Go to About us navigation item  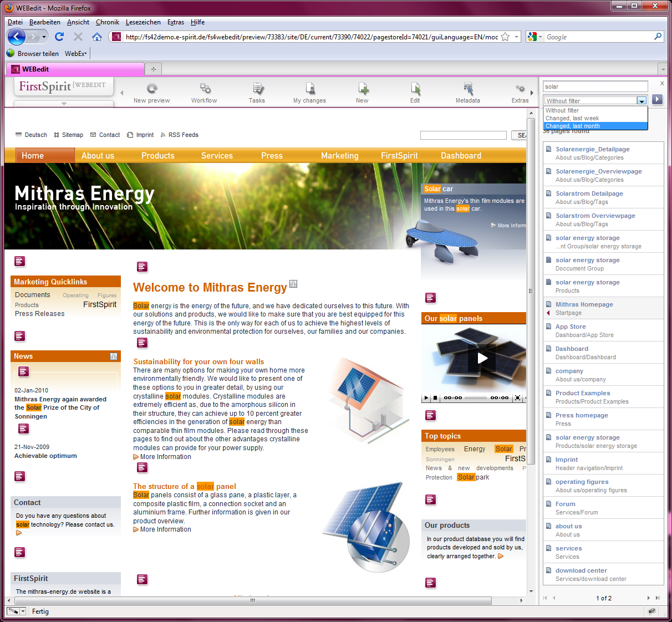pos(98,156)
